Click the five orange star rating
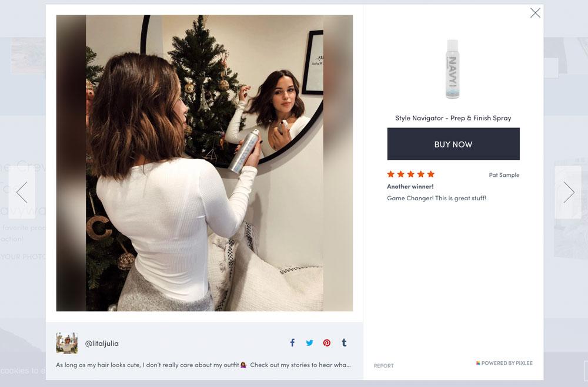The height and width of the screenshot is (387, 588). 410,174
